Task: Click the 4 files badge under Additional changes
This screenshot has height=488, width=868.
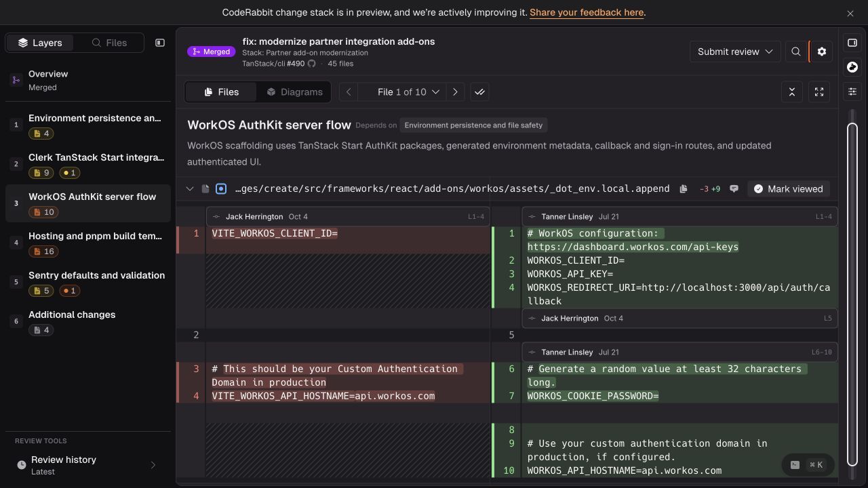Action: point(41,330)
